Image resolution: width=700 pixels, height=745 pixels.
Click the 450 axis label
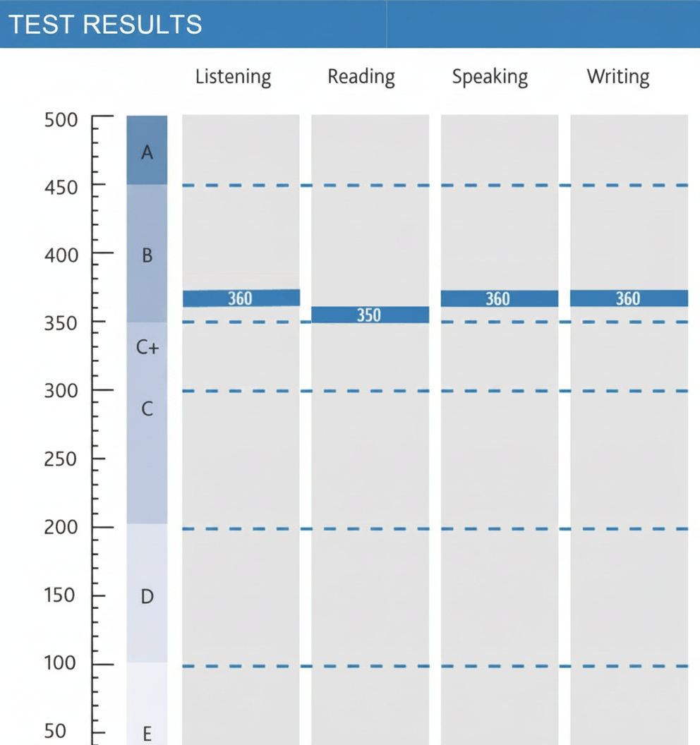pos(61,187)
